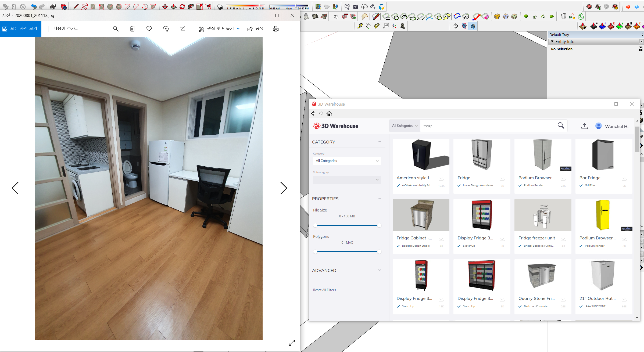Screen dimensions: 644x352
Task: Open the 편집 및 만들기 menu
Action: click(x=219, y=29)
